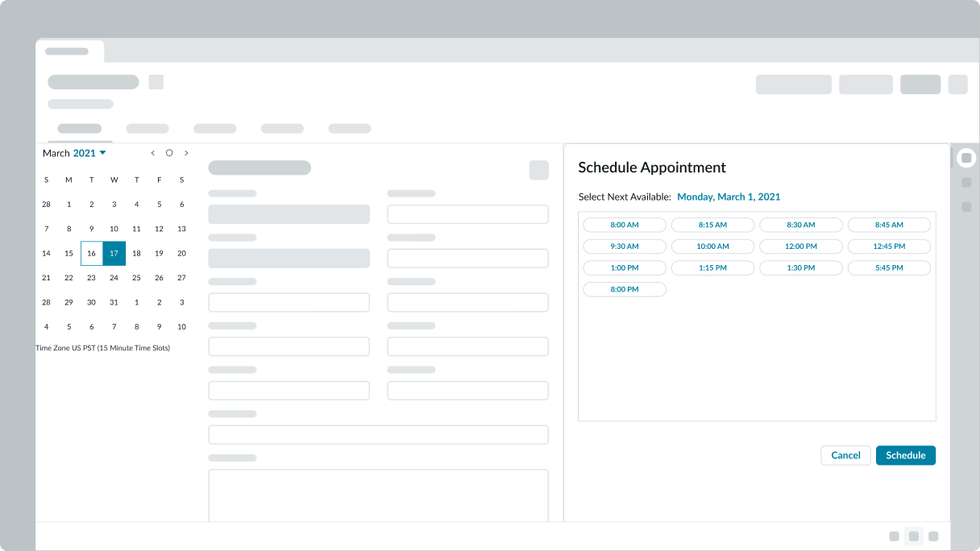Click the square icon beside page title
Viewport: 980px width, 551px height.
[x=156, y=82]
